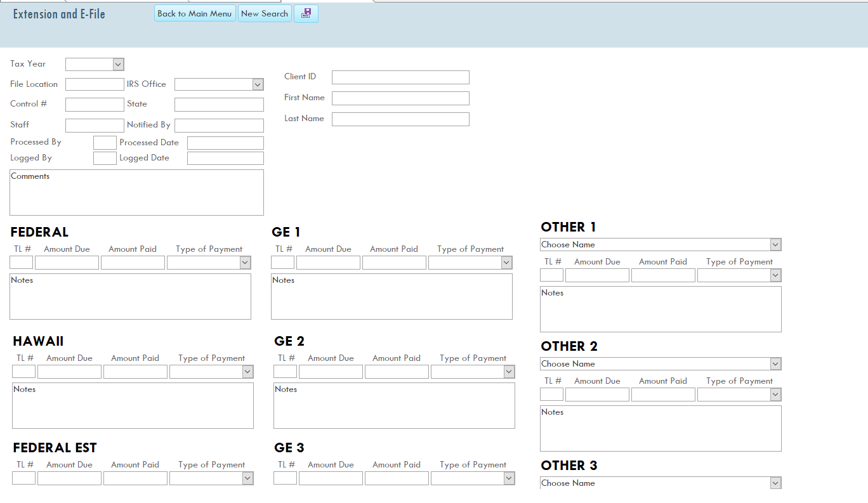
Task: Expand OTHER 2 Choose Name dropdown
Action: pyautogui.click(x=661, y=364)
